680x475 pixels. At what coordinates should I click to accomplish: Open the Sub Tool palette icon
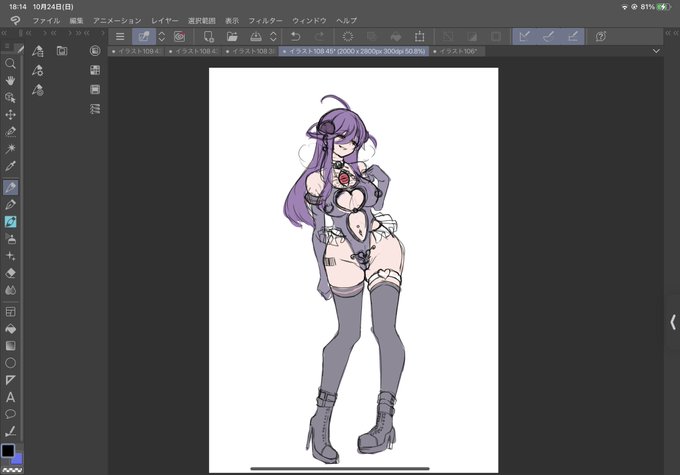[38, 51]
